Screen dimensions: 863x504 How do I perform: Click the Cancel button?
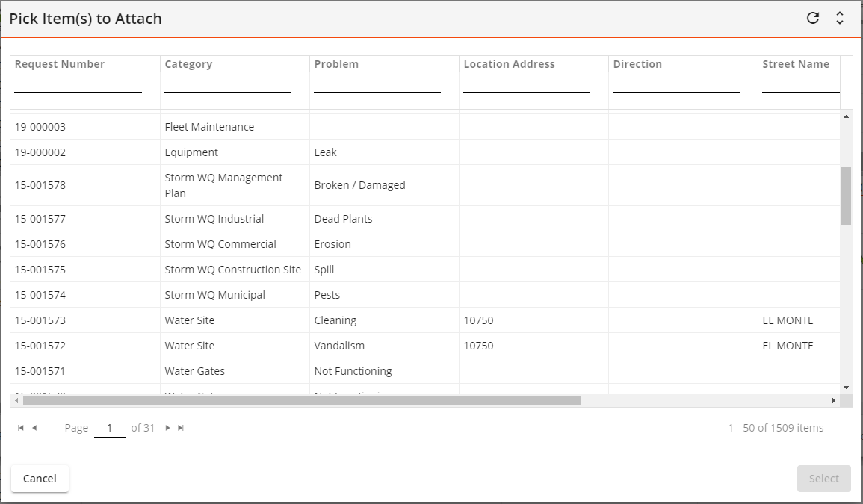(x=40, y=478)
